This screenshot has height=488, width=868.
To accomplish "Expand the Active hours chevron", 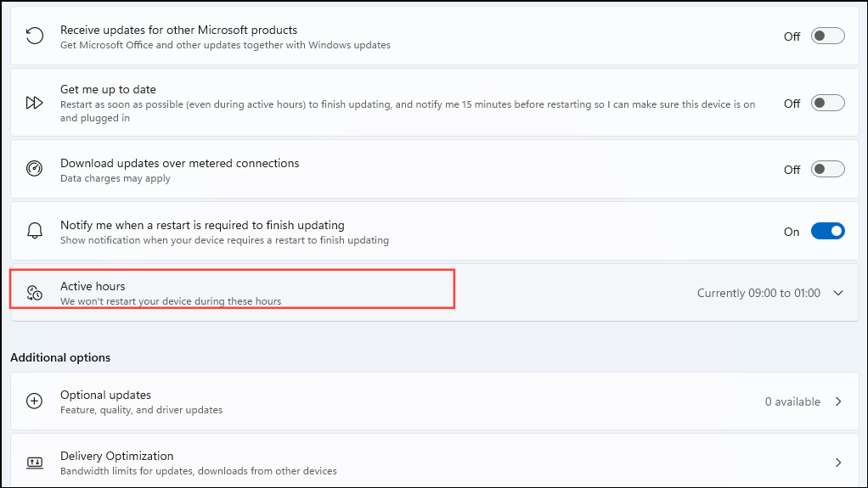I will [x=838, y=293].
